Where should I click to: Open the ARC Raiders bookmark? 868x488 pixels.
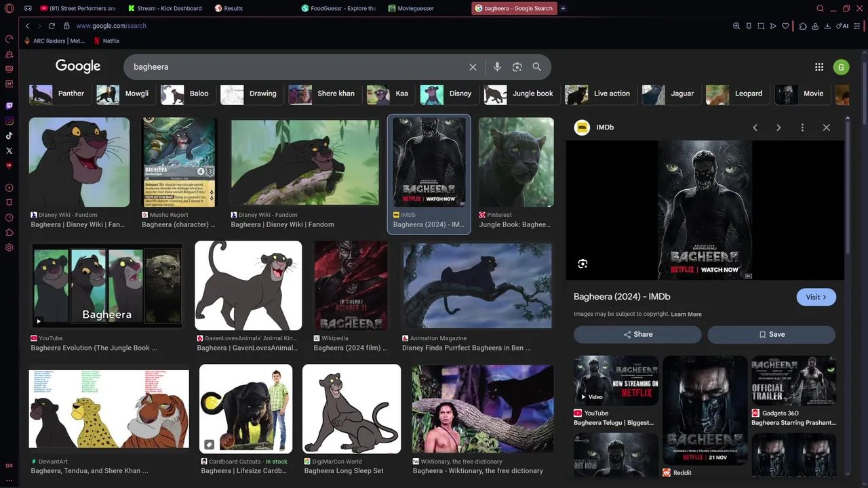coord(54,41)
